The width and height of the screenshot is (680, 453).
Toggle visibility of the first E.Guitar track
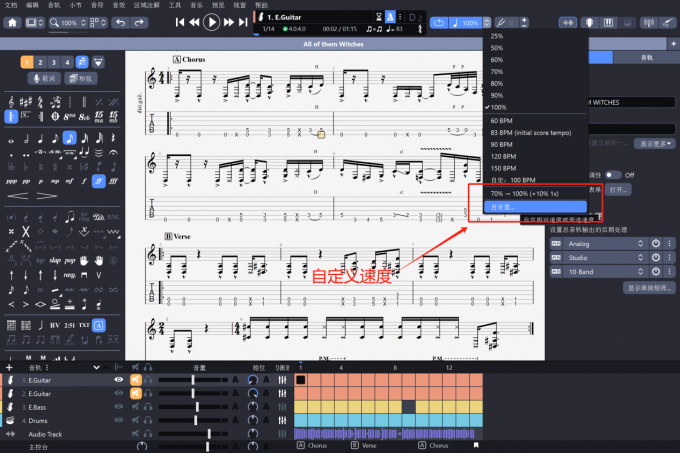119,380
